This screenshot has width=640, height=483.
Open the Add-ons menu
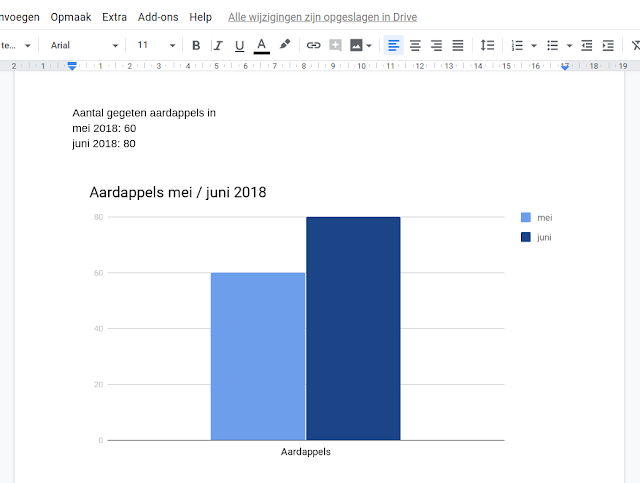(158, 17)
